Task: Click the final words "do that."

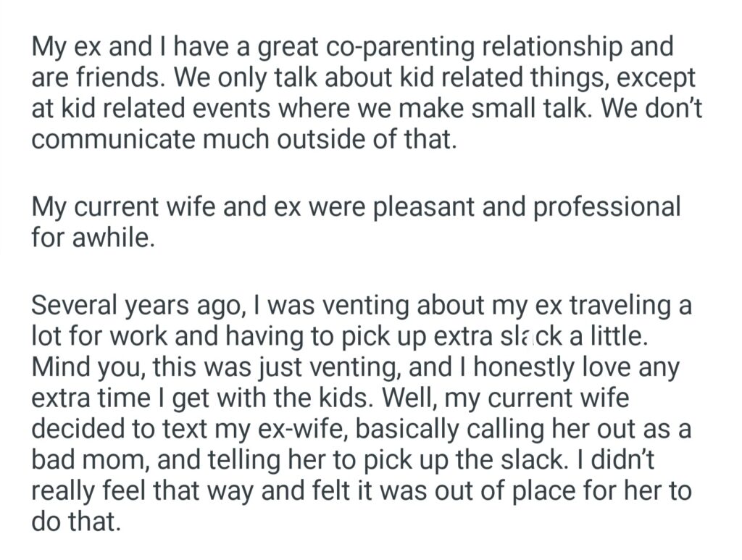Action: [x=75, y=519]
